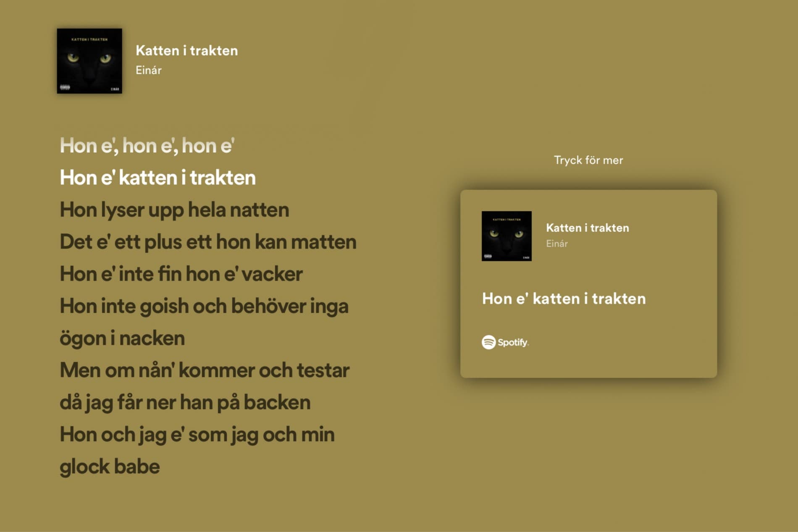Screen dimensions: 798x532
Task: Select the album cover inside the share card
Action: click(507, 236)
